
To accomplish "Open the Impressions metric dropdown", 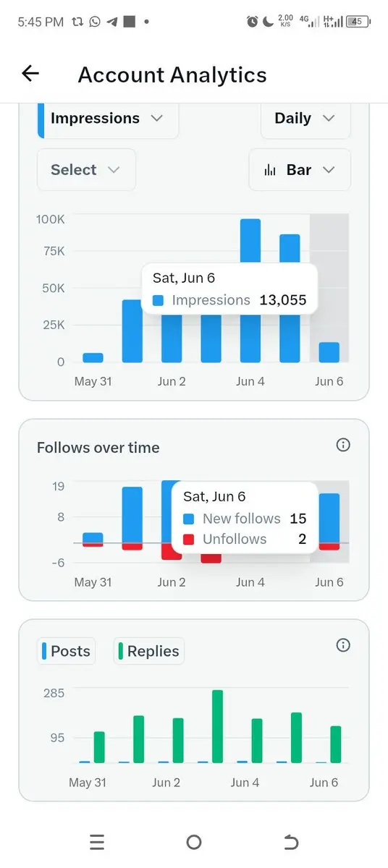I will coord(108,119).
